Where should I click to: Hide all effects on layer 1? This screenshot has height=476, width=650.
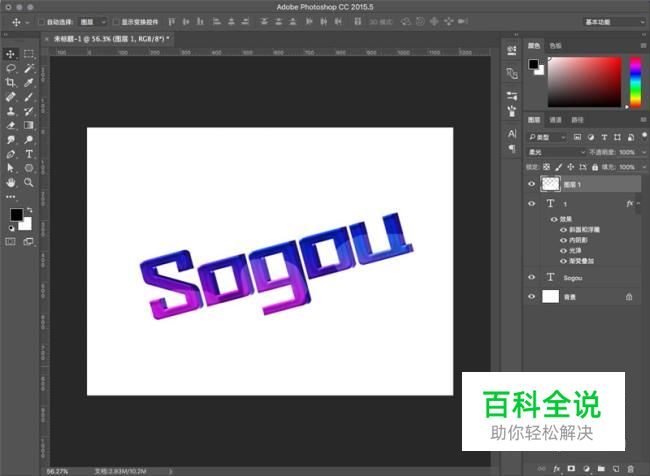[x=553, y=219]
